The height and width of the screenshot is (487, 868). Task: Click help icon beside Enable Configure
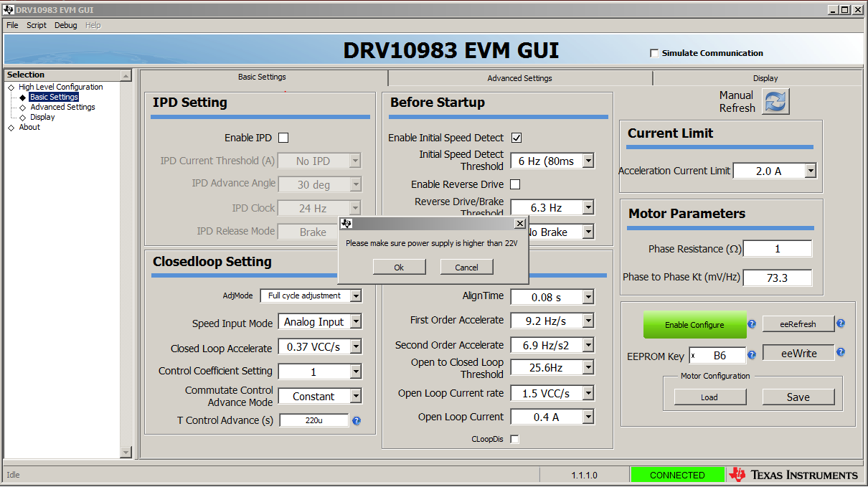click(752, 323)
